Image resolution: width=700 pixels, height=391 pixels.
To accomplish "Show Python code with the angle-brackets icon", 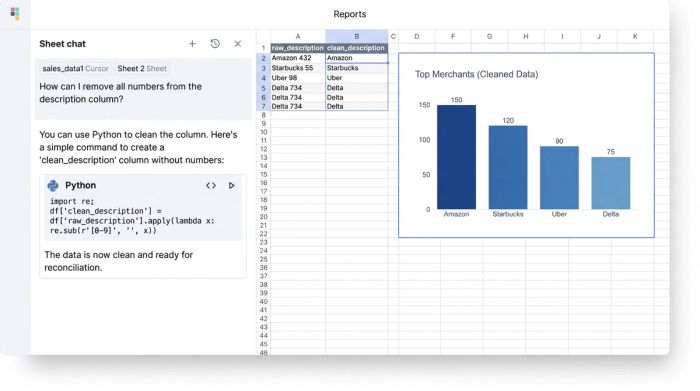I will (x=211, y=185).
